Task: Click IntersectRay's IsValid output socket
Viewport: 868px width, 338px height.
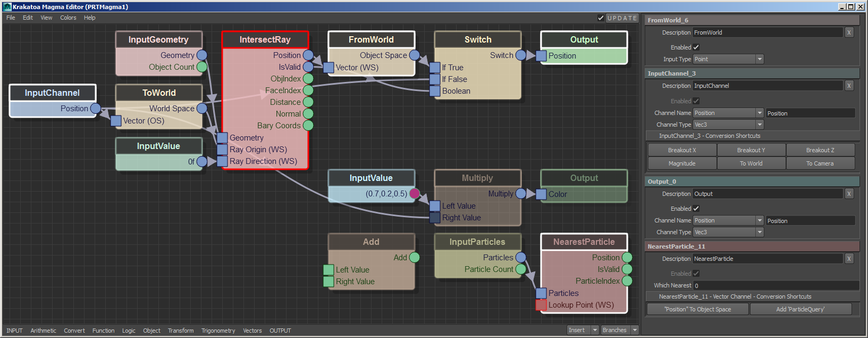Action: coord(308,67)
